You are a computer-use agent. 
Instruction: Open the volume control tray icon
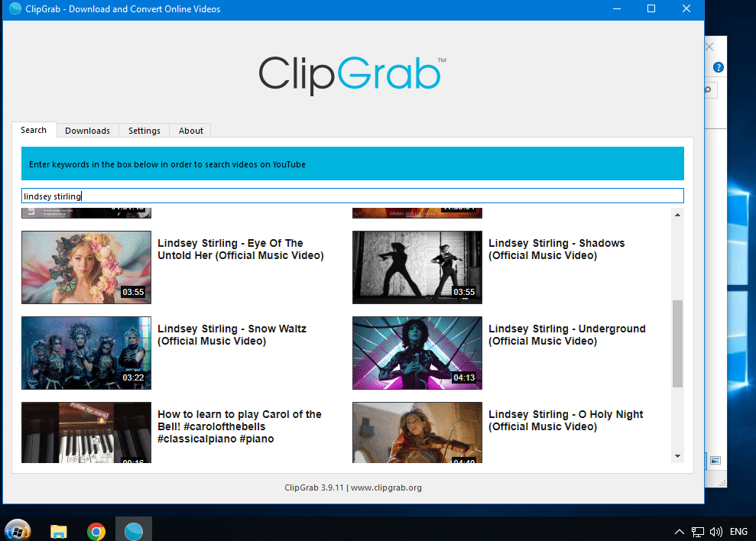pyautogui.click(x=716, y=532)
